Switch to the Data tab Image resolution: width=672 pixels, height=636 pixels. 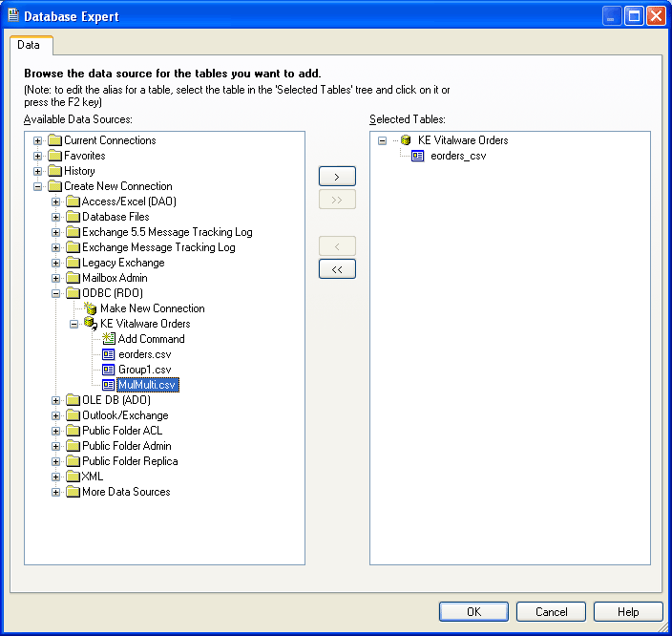[30, 45]
